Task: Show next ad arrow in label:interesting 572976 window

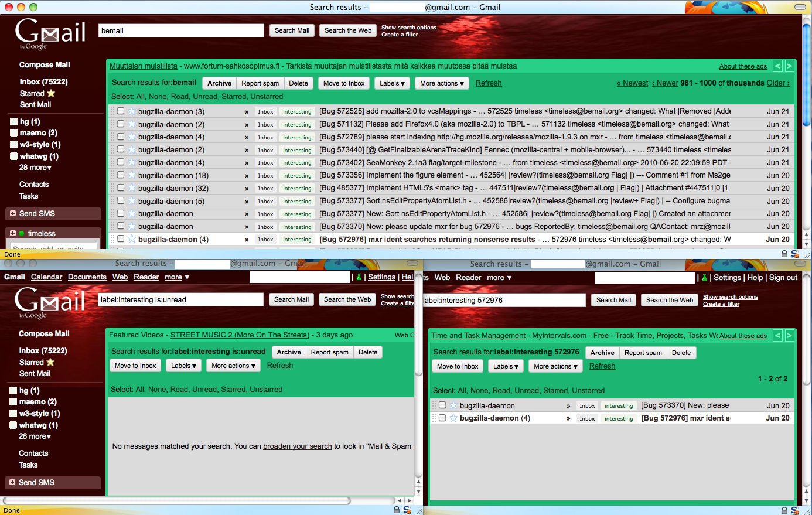Action: click(x=789, y=336)
